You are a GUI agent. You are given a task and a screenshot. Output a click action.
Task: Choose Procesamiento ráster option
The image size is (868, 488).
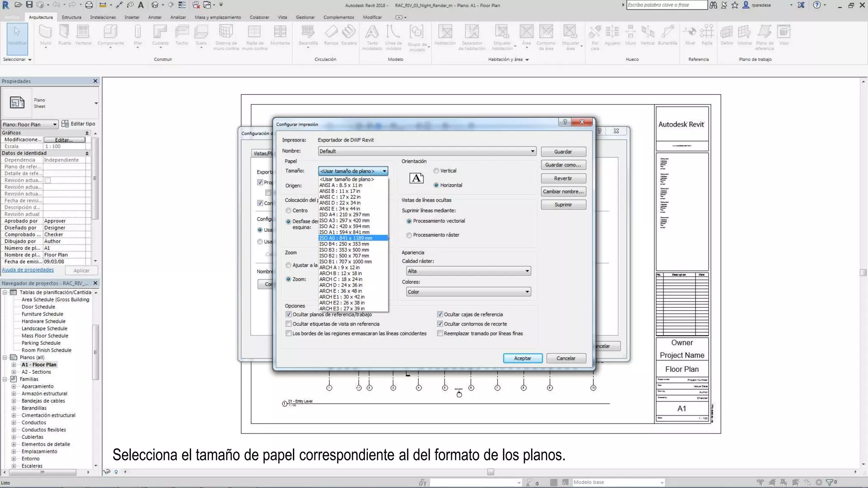409,235
